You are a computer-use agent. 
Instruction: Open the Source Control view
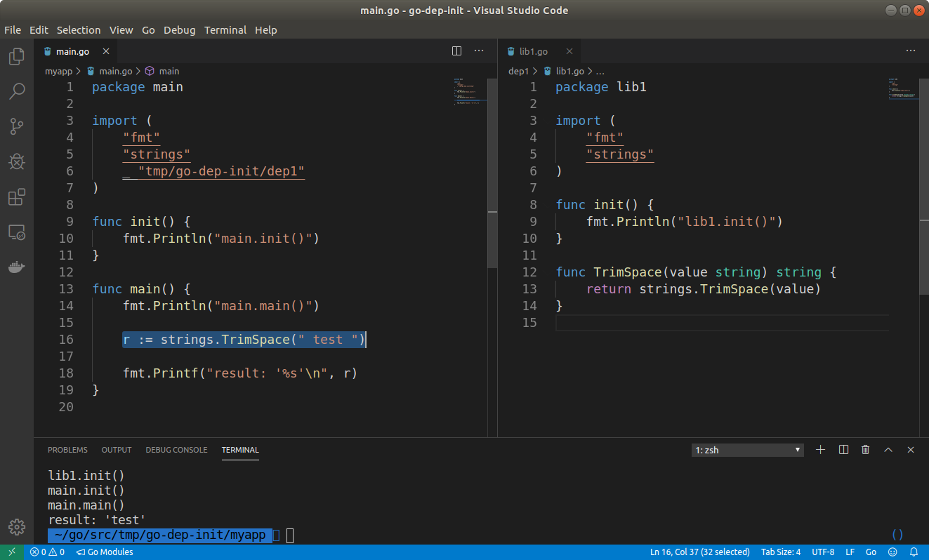[17, 126]
